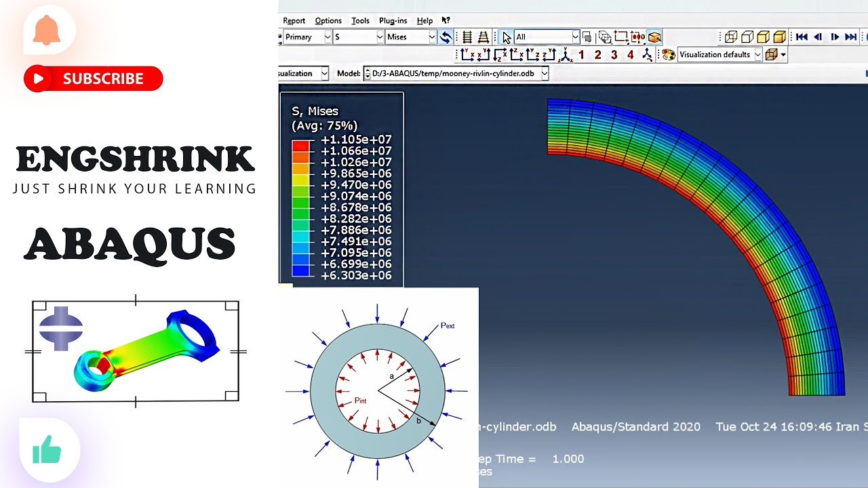
Task: Click the connecting rod stress thumbnail
Action: [136, 352]
